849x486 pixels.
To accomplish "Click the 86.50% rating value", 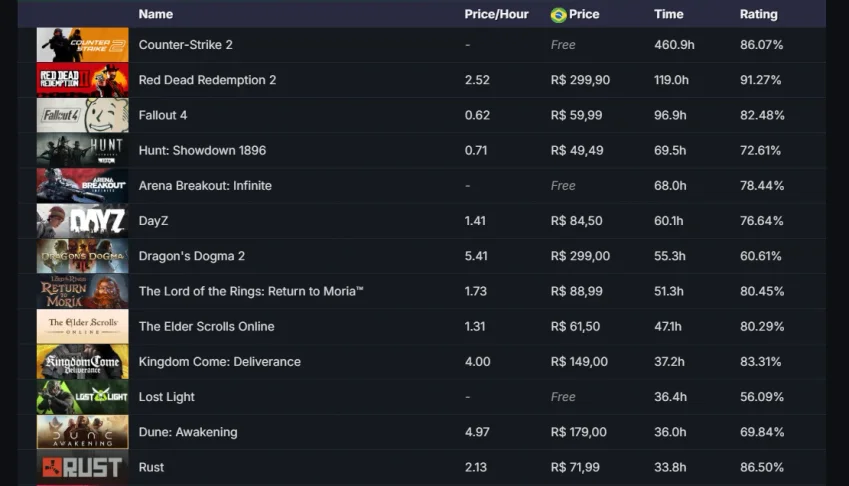I will pyautogui.click(x=762, y=467).
